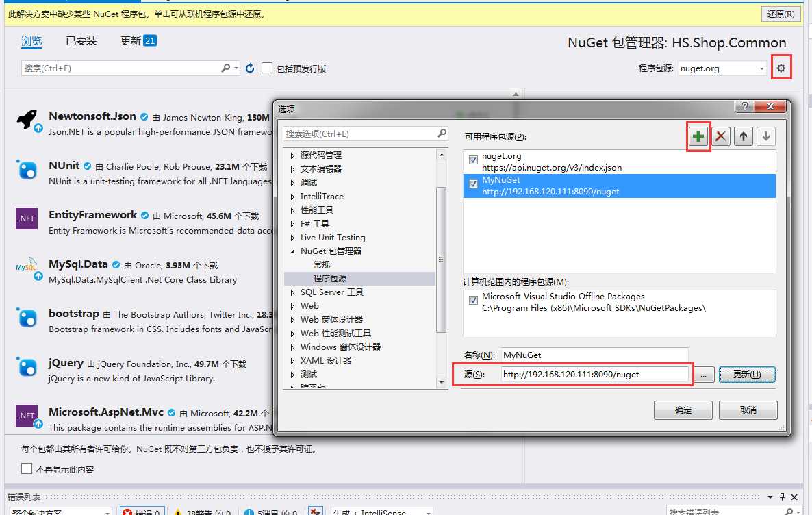Click the browse ellipsis button for source
This screenshot has width=812, height=515.
(703, 375)
